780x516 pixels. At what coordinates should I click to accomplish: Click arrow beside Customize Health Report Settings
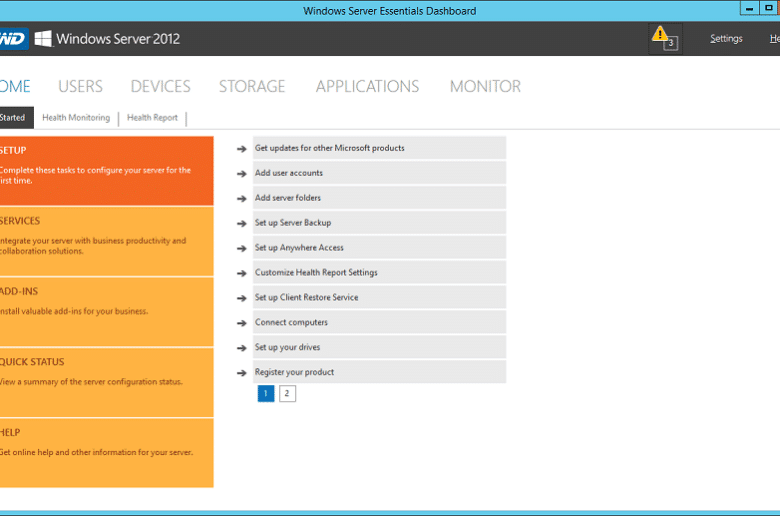point(242,273)
